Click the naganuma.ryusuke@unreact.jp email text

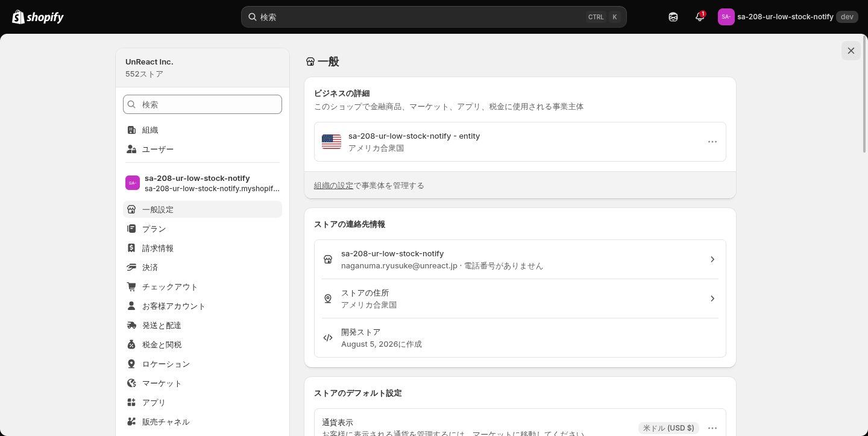tap(399, 266)
